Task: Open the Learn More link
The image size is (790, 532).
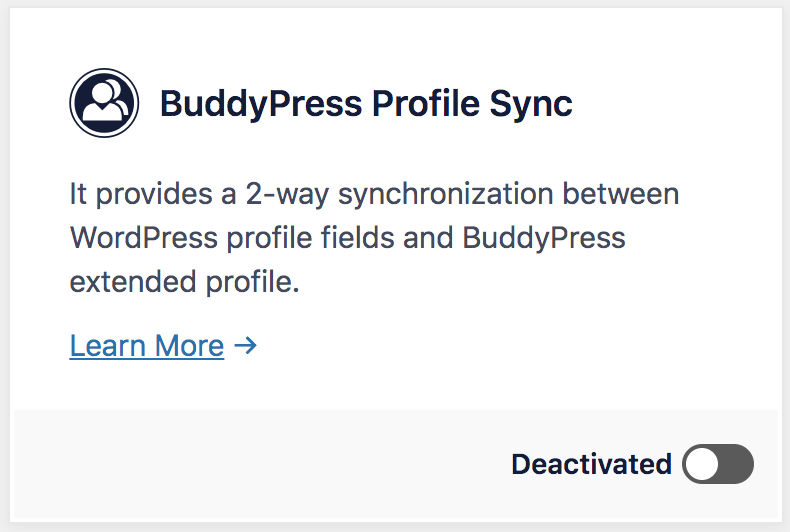Action: click(x=147, y=346)
